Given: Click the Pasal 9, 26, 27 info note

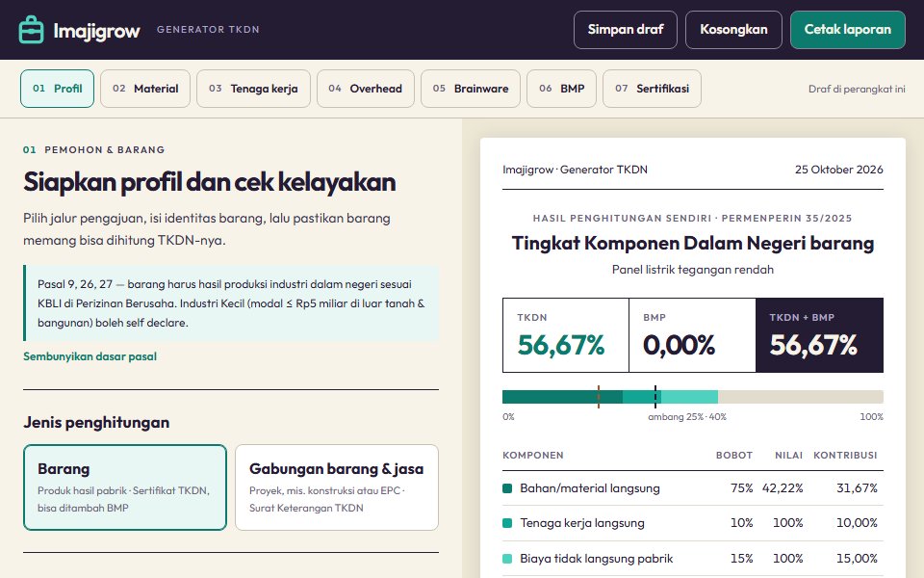Looking at the screenshot, I should [x=231, y=303].
